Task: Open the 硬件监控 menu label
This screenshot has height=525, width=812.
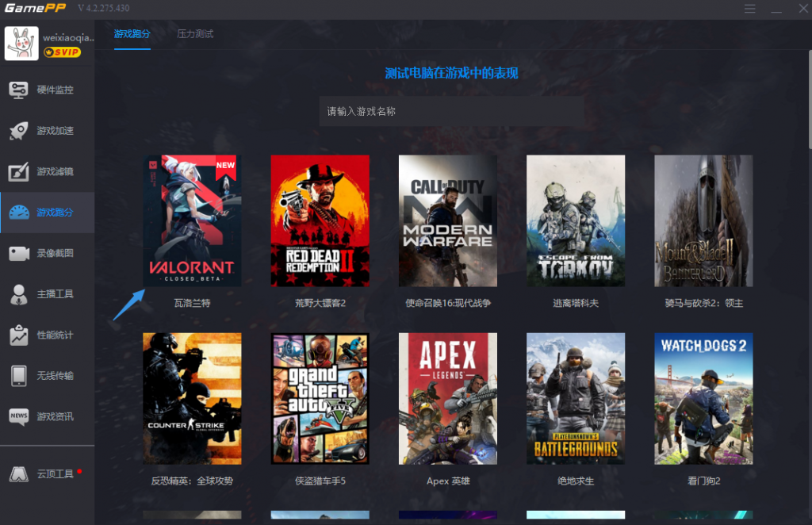Action: 55,90
